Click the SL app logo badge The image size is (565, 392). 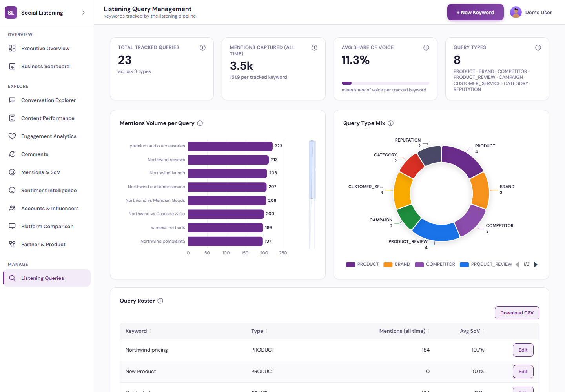[x=11, y=13]
